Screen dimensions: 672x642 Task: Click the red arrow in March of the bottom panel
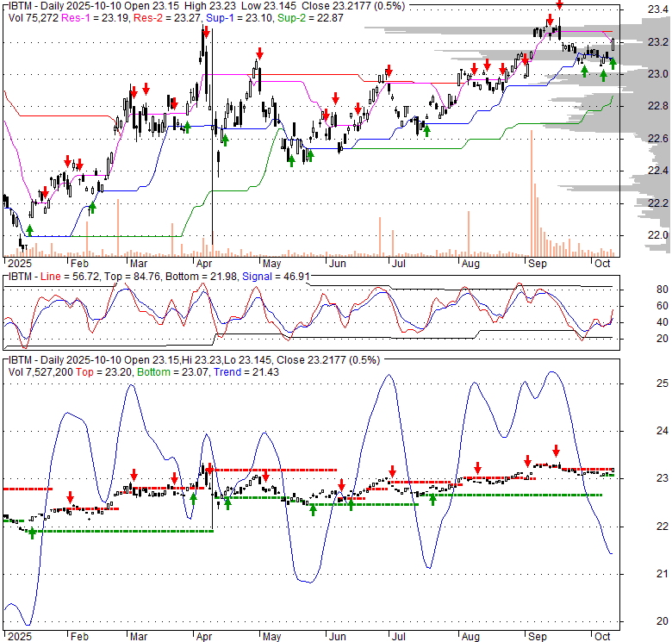(134, 475)
